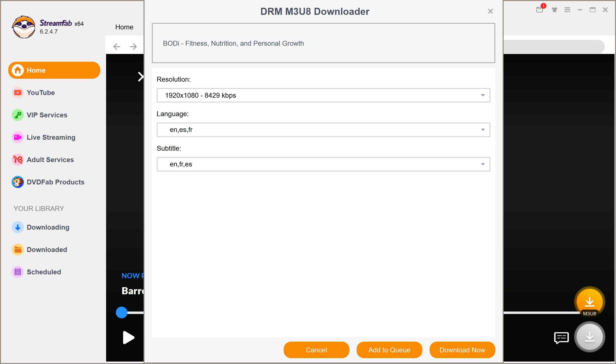Click the pink Live Streaming camera icon

18,137
